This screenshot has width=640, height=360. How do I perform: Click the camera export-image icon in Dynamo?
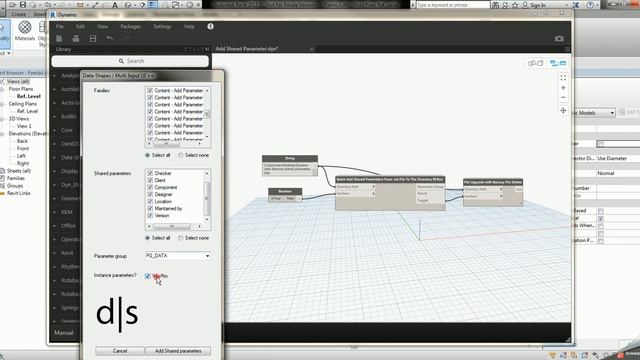pyautogui.click(x=559, y=38)
